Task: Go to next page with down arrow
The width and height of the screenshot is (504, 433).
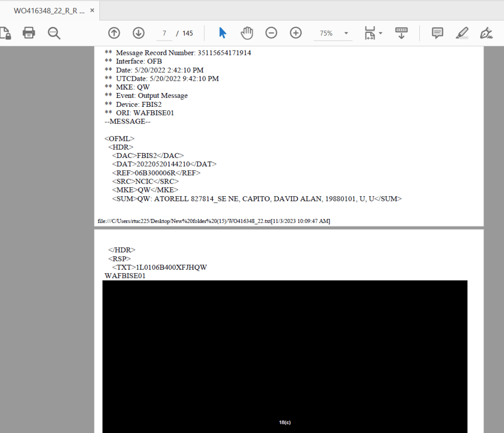Action: 139,33
